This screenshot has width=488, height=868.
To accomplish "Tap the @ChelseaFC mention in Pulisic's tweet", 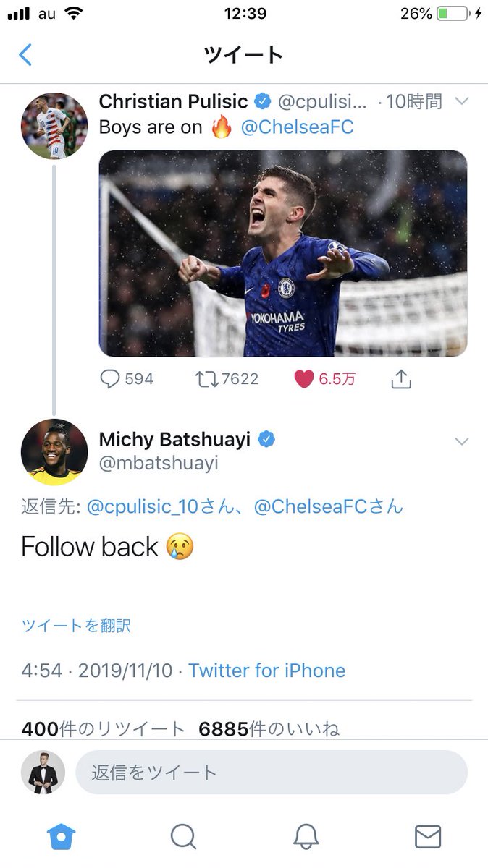I will click(x=297, y=127).
